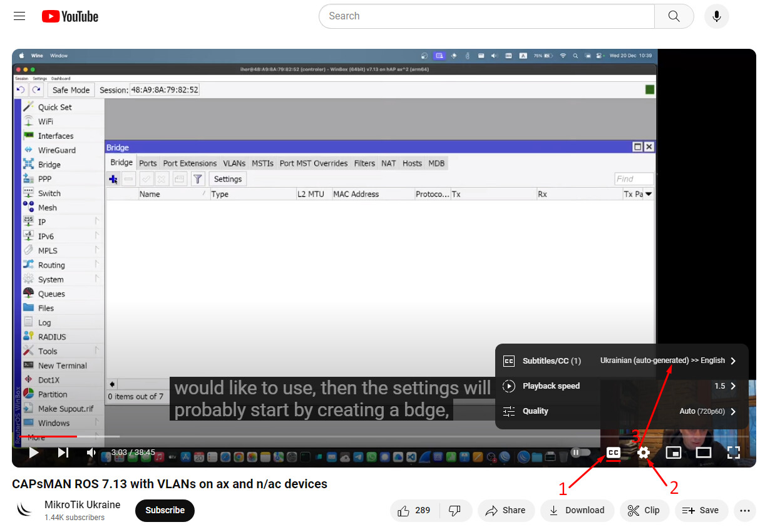Open Bridge columns dropdown arrow
The height and width of the screenshot is (532, 765).
(x=649, y=194)
